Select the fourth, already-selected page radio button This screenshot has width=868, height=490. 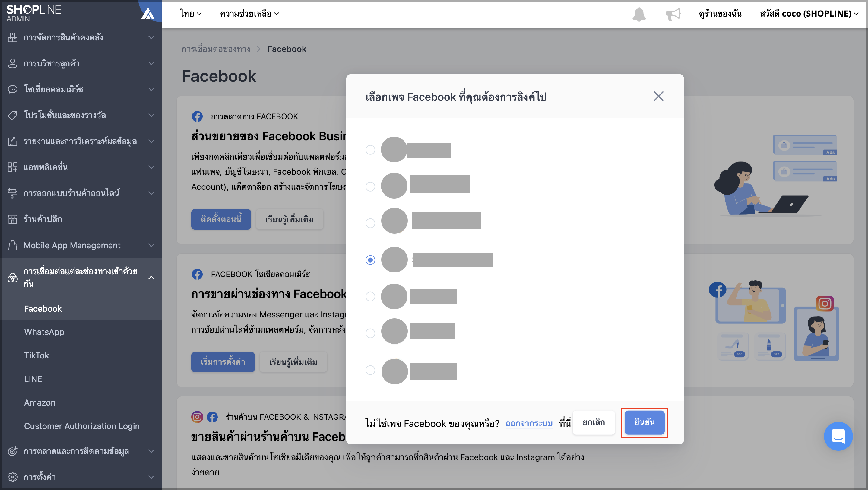pyautogui.click(x=370, y=260)
